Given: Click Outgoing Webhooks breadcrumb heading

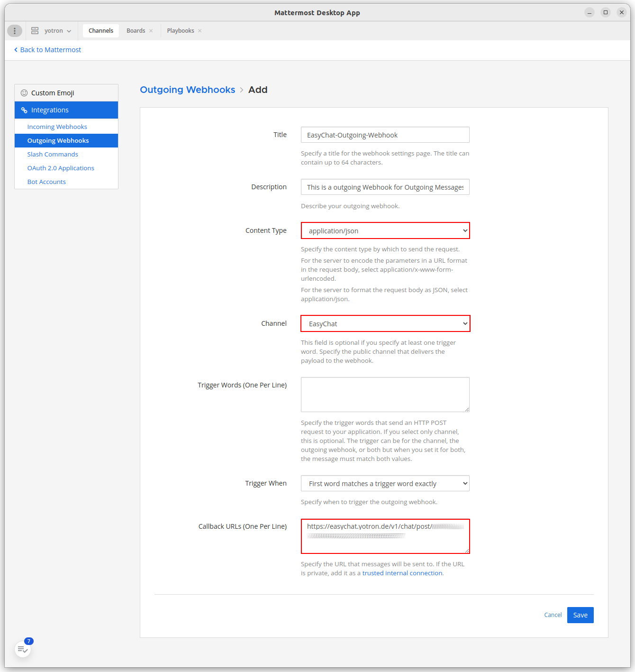Looking at the screenshot, I should 188,90.
